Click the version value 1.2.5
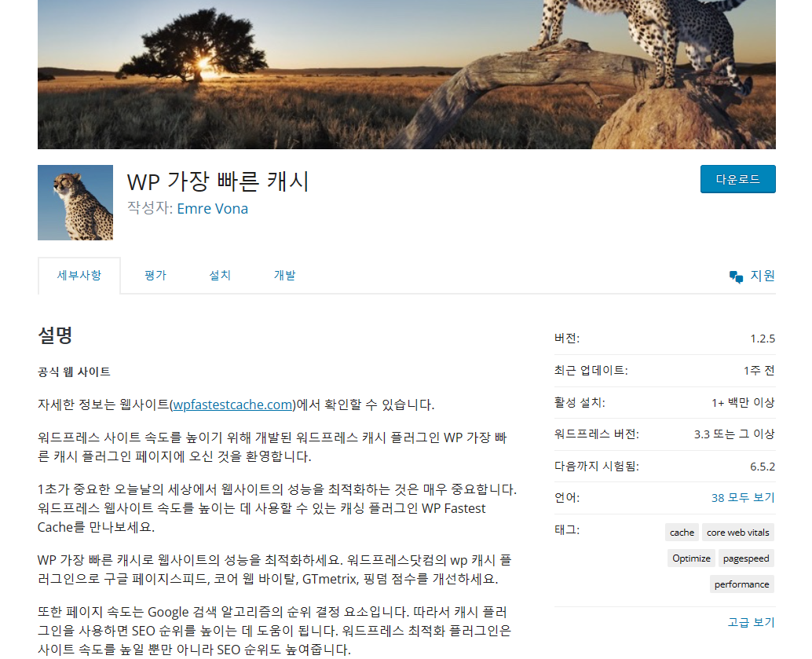 763,339
